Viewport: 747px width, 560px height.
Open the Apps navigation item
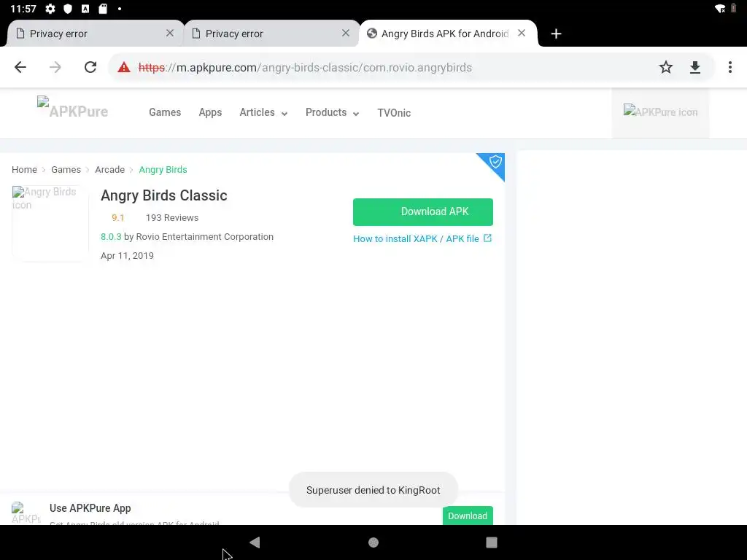[x=210, y=112]
